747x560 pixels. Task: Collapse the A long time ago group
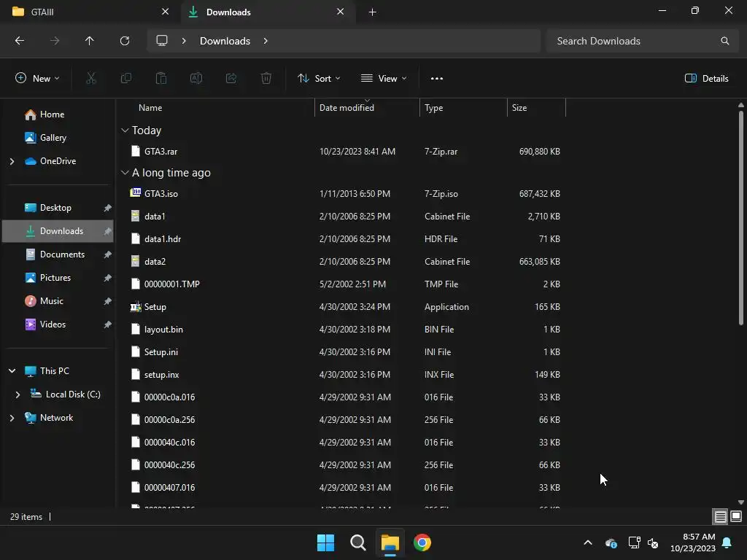coord(125,173)
